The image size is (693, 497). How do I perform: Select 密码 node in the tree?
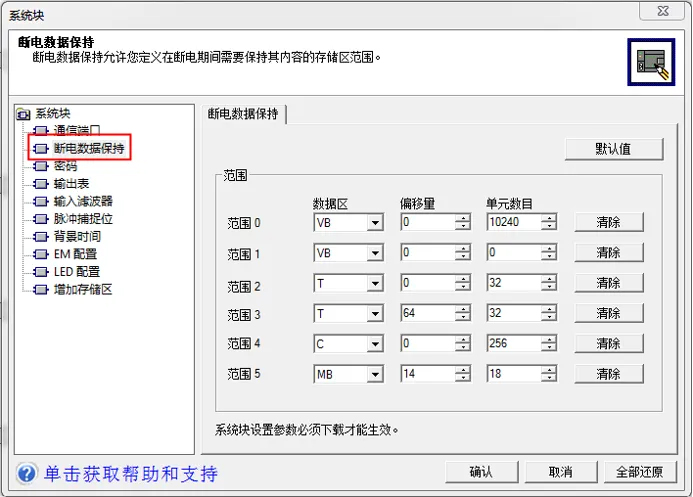(x=65, y=166)
